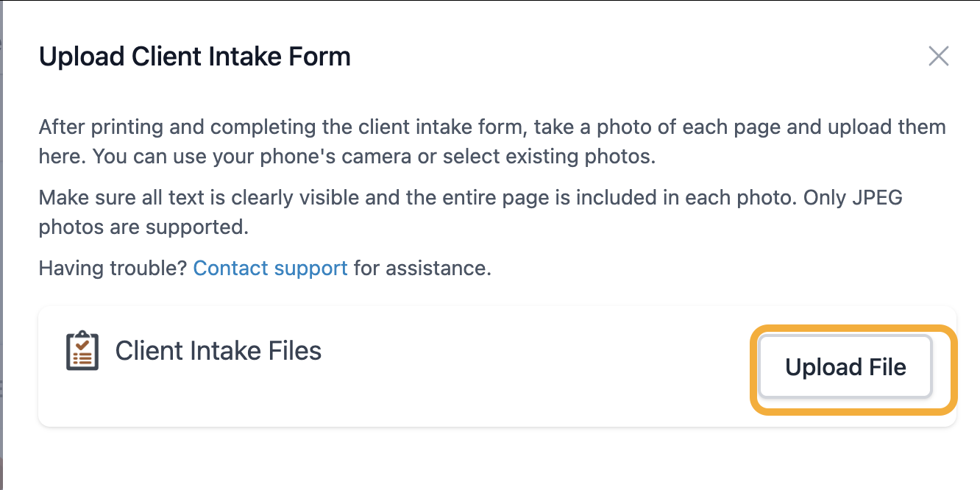Dismiss the dialog with the X icon
Viewport: 980px width, 490px height.
(938, 56)
